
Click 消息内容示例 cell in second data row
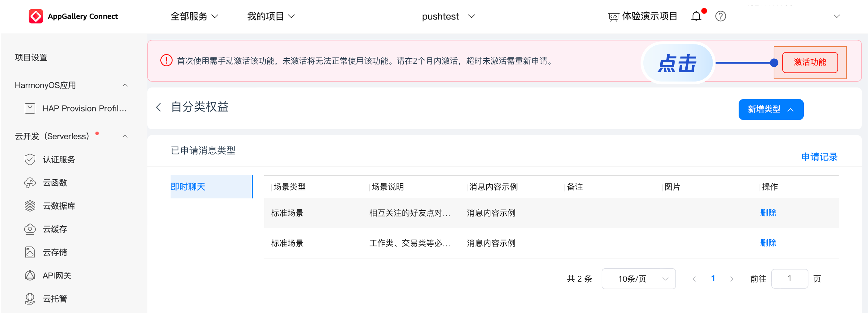point(491,243)
